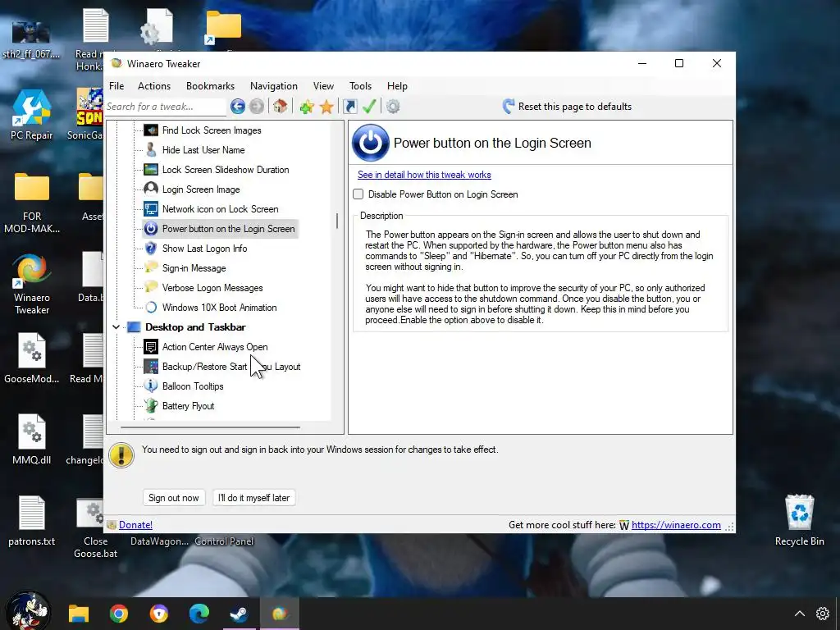
Task: Click the large power icon in page header
Action: pos(370,143)
